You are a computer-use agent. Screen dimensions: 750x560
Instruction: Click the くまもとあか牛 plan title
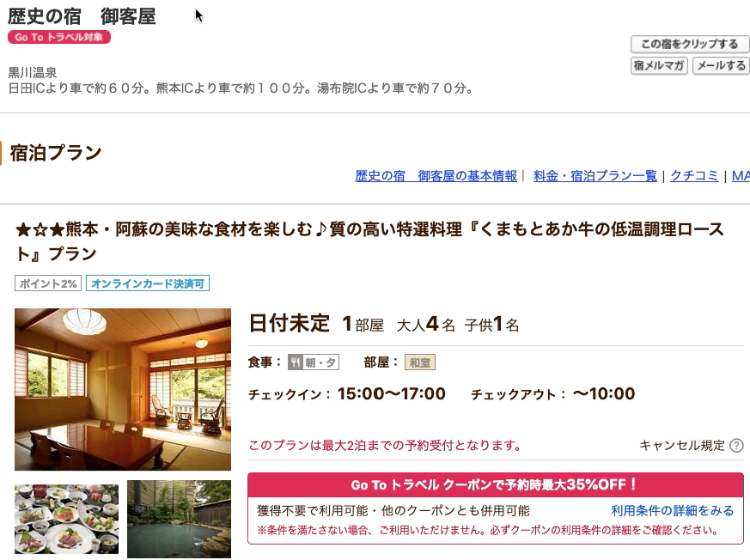[369, 241]
